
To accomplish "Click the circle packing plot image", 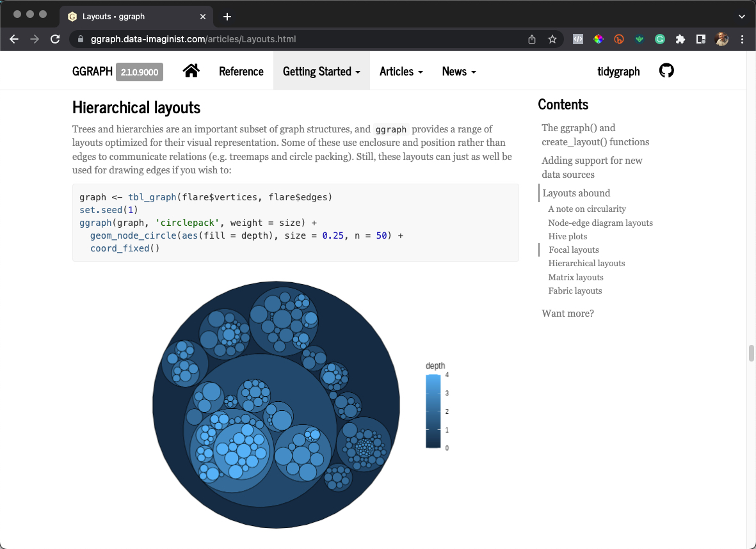I will [x=277, y=405].
